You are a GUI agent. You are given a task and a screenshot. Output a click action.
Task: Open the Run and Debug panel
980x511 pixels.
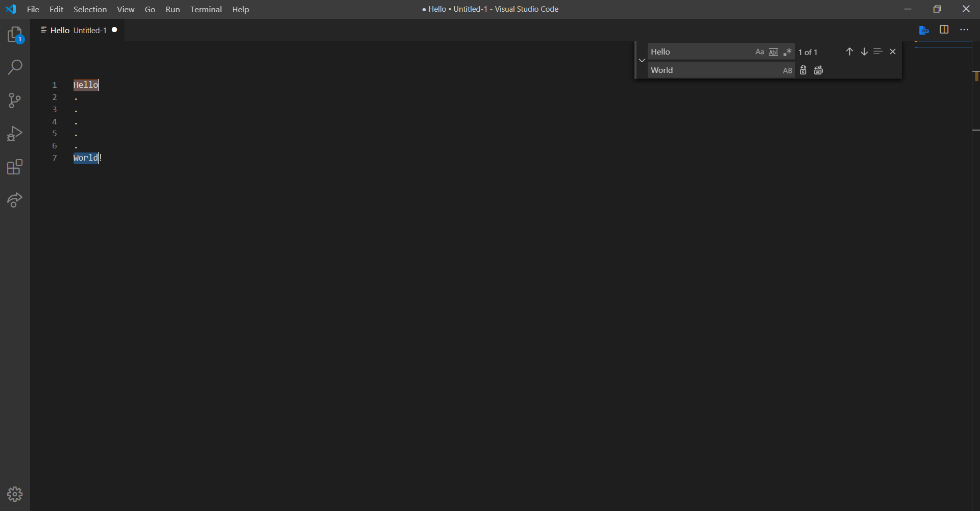coord(15,133)
